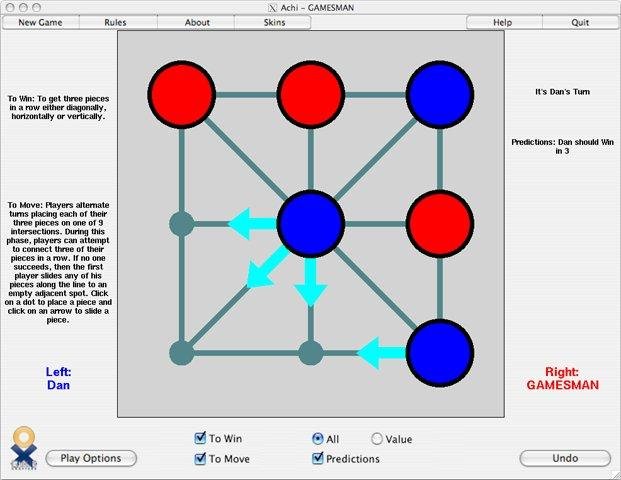This screenshot has width=621, height=480.
Task: Click the window's first title bar button
Action: pyautogui.click(x=11, y=8)
